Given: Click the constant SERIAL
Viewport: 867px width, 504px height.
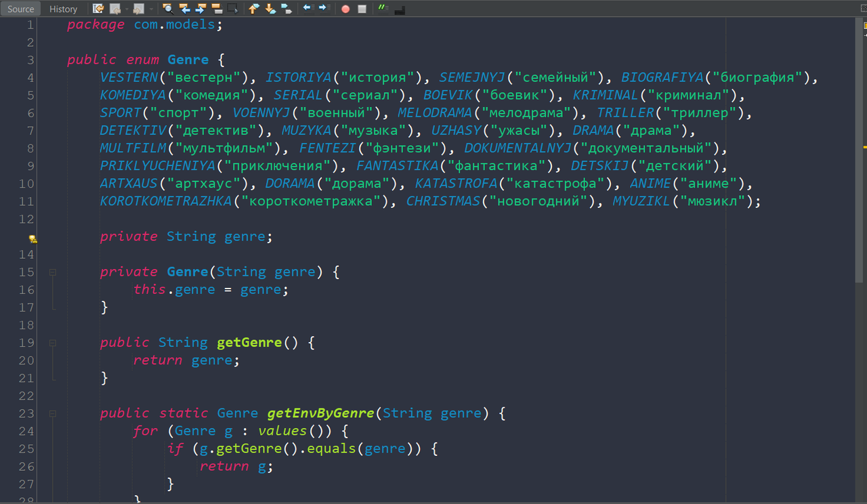Looking at the screenshot, I should [299, 95].
